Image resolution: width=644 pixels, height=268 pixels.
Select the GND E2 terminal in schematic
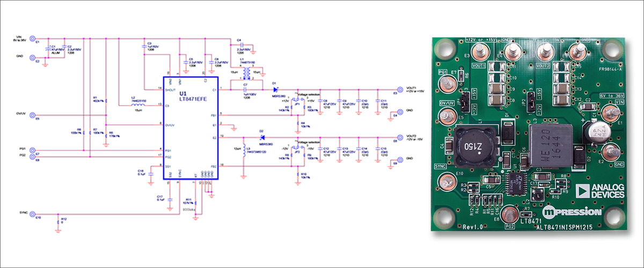click(32, 59)
